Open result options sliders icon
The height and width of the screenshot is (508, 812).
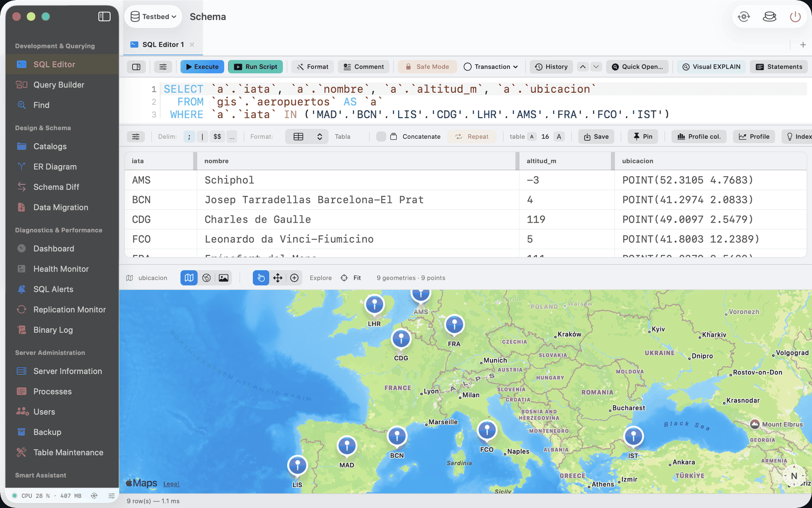coord(136,136)
